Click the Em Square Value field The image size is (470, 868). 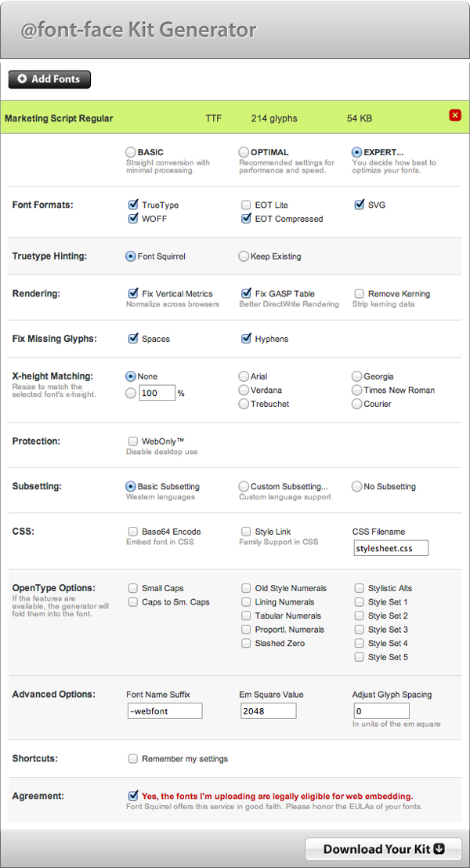268,711
